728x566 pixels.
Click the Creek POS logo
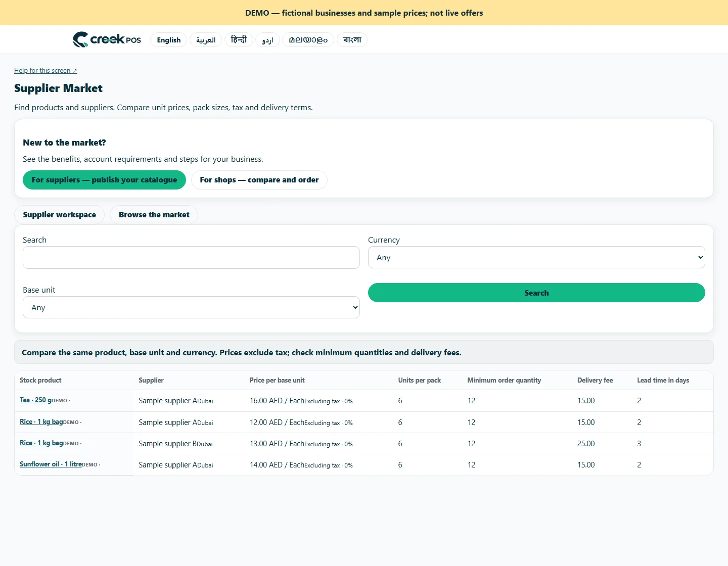click(107, 39)
